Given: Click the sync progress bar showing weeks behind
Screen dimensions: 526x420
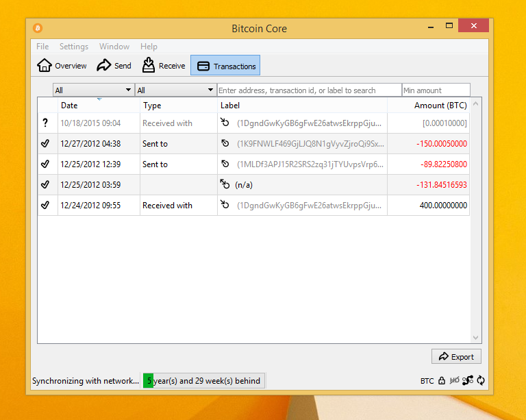Looking at the screenshot, I should click(x=203, y=380).
